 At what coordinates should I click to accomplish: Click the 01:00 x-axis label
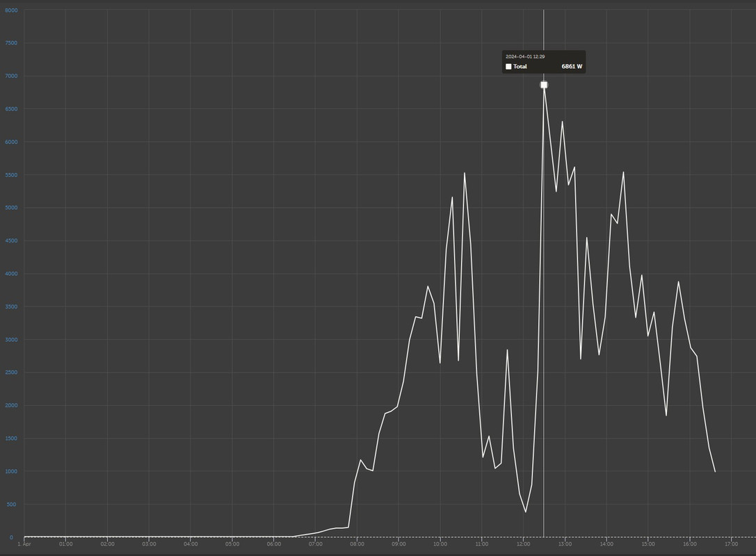point(66,544)
